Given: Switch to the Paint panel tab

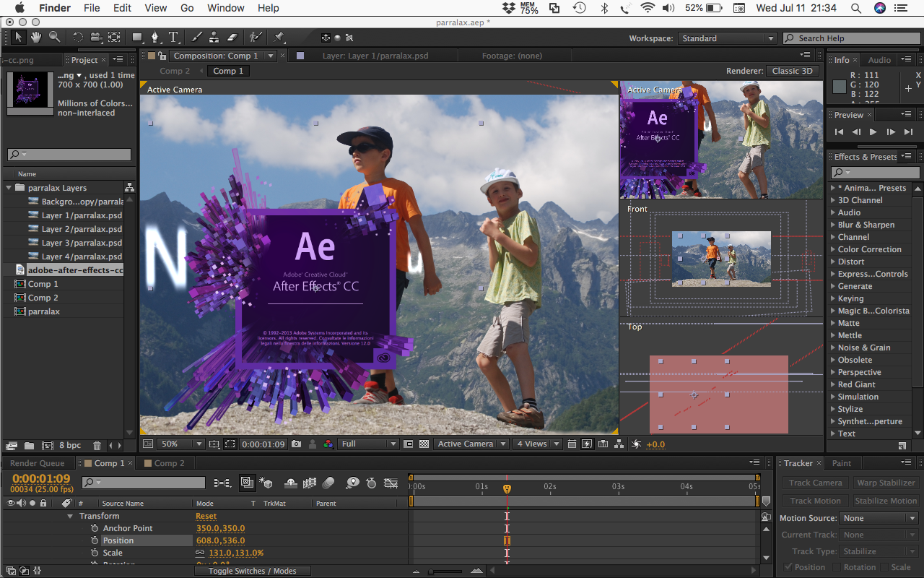Looking at the screenshot, I should click(842, 463).
